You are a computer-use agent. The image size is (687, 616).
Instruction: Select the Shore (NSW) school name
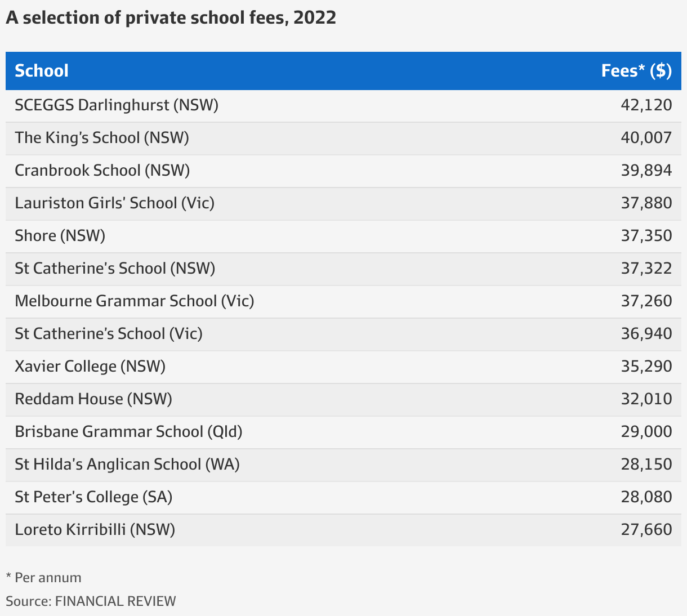60,236
